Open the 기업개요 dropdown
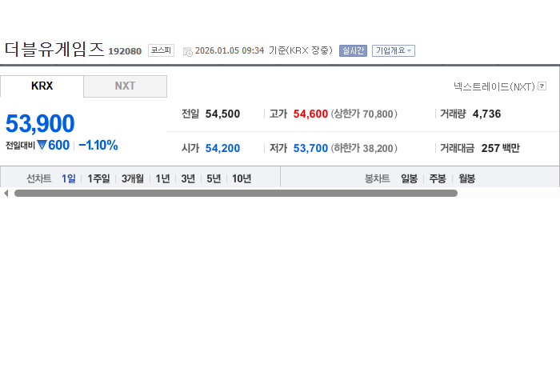Image resolution: width=560 pixels, height=392 pixels. [x=394, y=50]
